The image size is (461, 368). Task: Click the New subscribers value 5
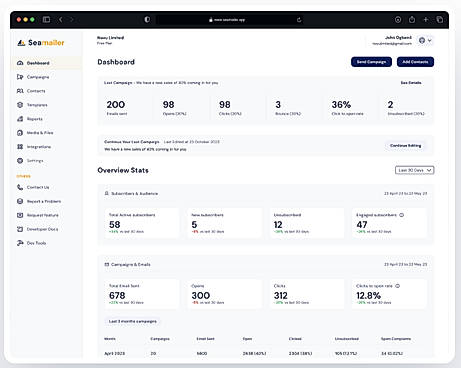pos(194,225)
